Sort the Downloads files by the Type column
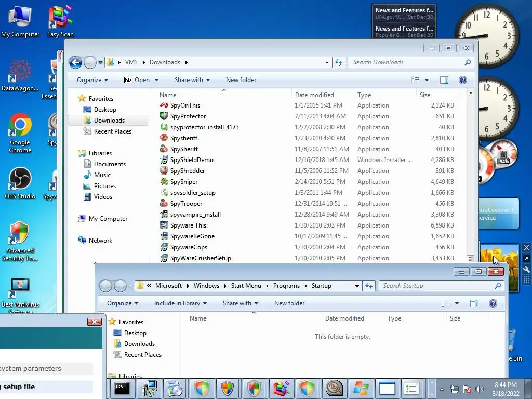Image resolution: width=532 pixels, height=399 pixels. (364, 95)
